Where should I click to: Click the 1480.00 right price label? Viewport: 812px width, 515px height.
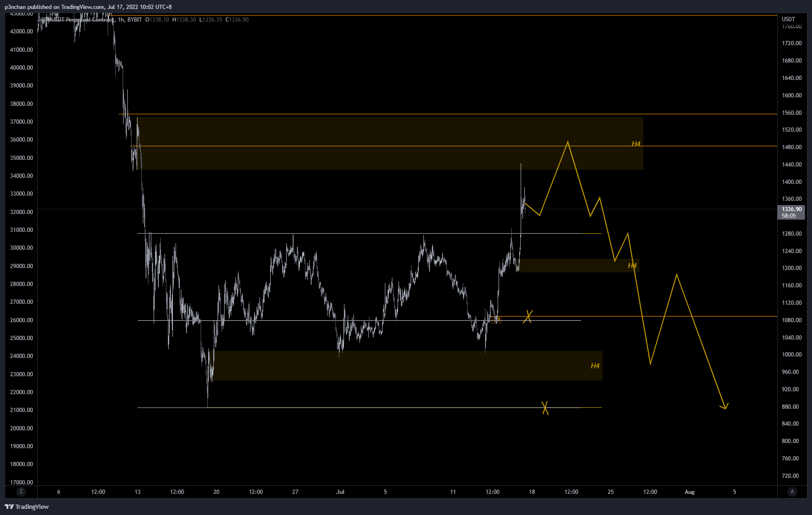coord(792,147)
